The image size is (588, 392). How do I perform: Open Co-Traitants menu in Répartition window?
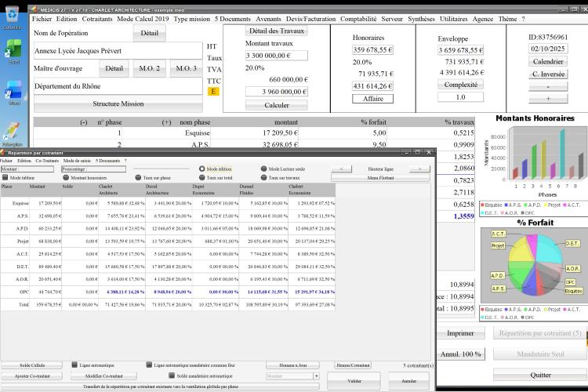[47, 161]
